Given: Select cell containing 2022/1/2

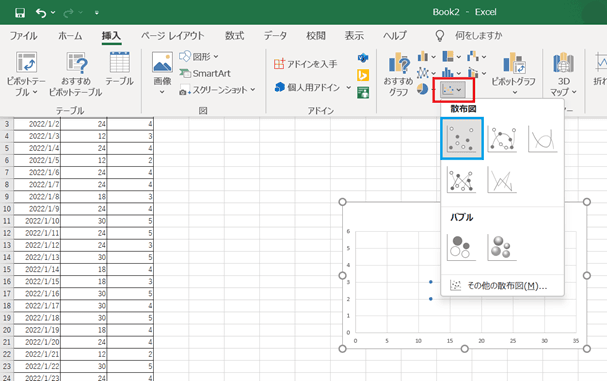Looking at the screenshot, I should point(37,124).
